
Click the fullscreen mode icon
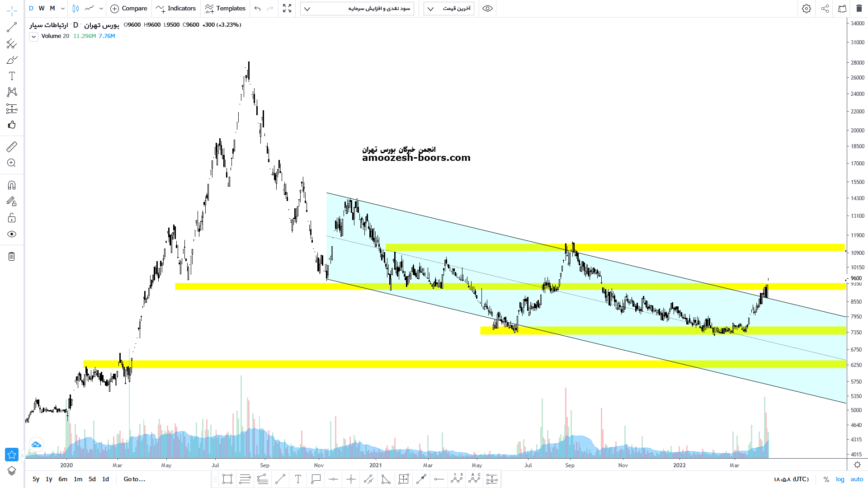pos(287,9)
